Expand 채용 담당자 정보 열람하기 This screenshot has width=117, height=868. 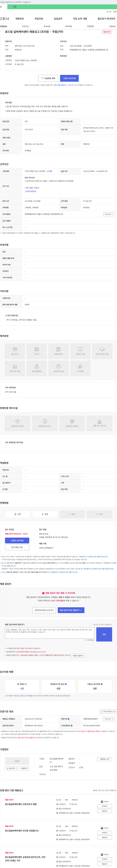tap(71, 610)
